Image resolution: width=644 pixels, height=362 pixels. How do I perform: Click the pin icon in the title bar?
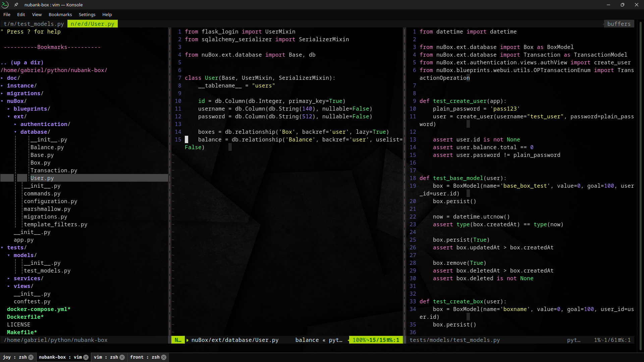coord(16,5)
